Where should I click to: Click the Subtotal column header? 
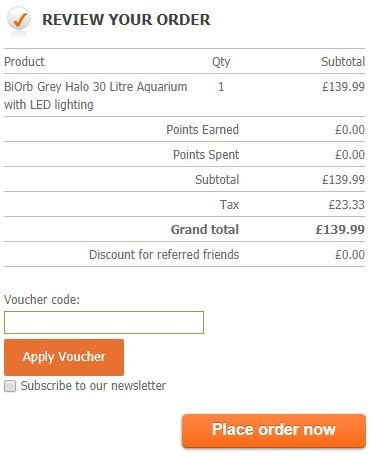(343, 61)
